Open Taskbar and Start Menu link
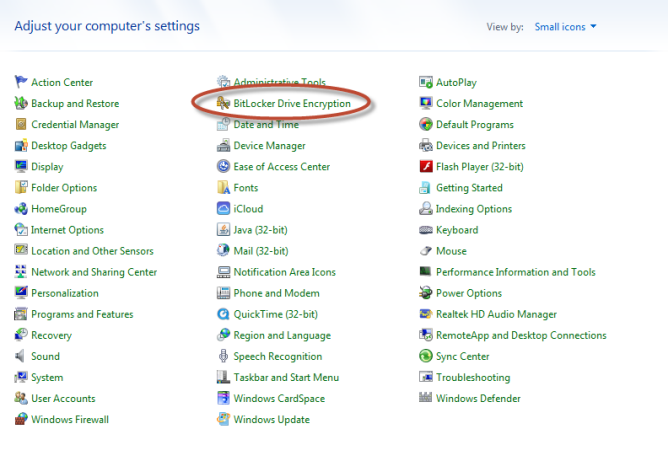The height and width of the screenshot is (470, 668). tap(286, 378)
